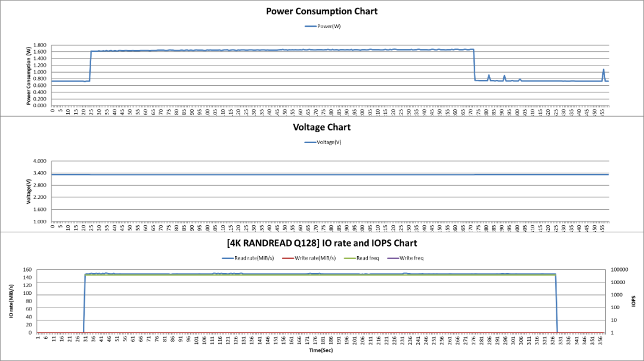Click the green Read freq legend entry
The image size is (644, 361).
[x=361, y=258]
